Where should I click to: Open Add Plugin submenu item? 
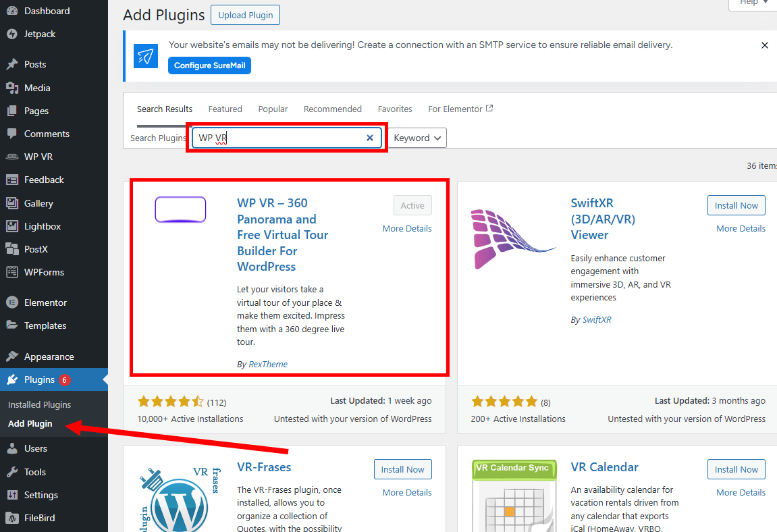coord(30,424)
